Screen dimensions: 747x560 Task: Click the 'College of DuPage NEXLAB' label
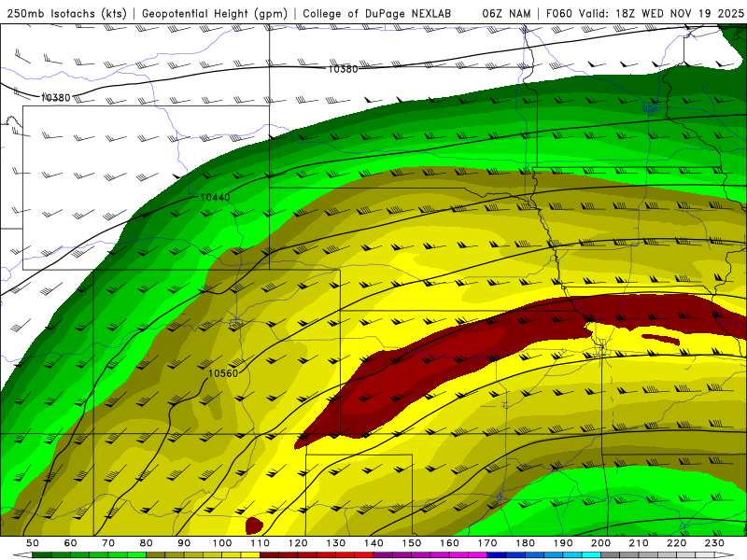(377, 13)
